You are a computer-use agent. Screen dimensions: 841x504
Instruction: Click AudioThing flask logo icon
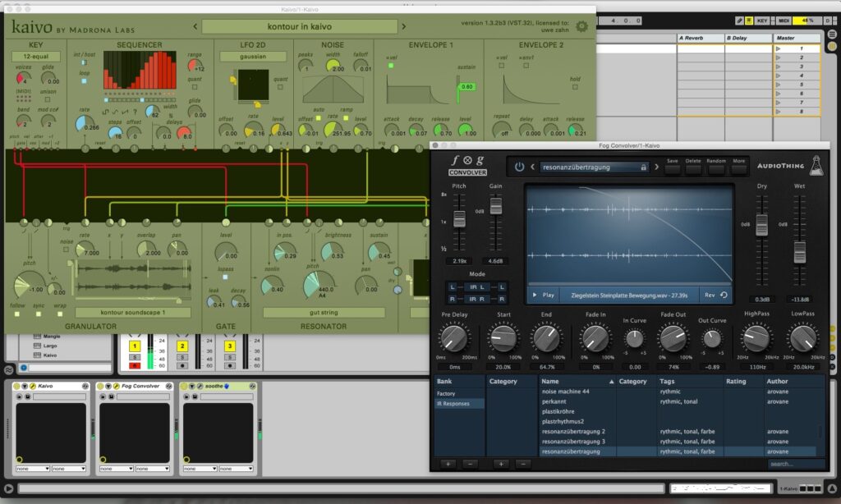(x=816, y=166)
